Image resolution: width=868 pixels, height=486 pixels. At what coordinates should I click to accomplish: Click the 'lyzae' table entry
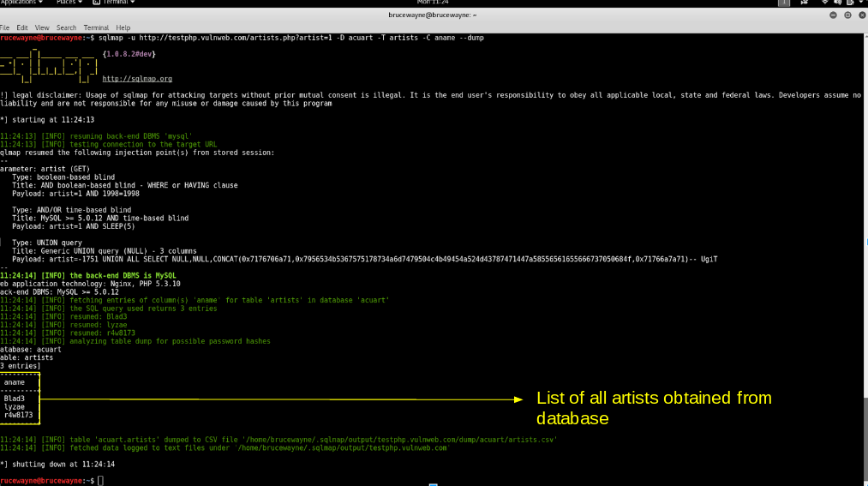coord(15,407)
